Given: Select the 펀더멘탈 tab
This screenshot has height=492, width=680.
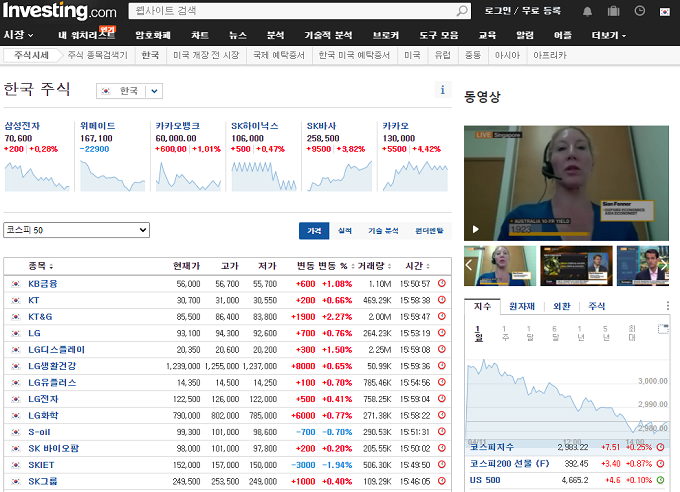Looking at the screenshot, I should (x=429, y=231).
